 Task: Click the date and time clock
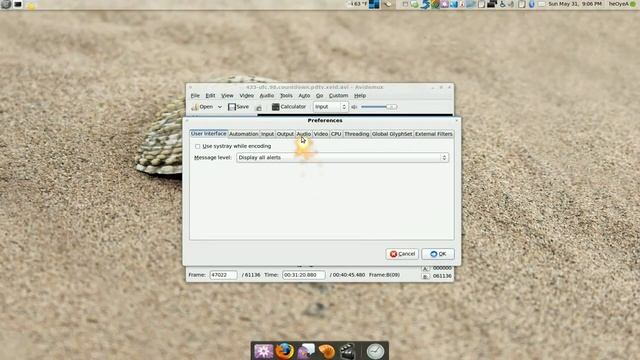575,4
